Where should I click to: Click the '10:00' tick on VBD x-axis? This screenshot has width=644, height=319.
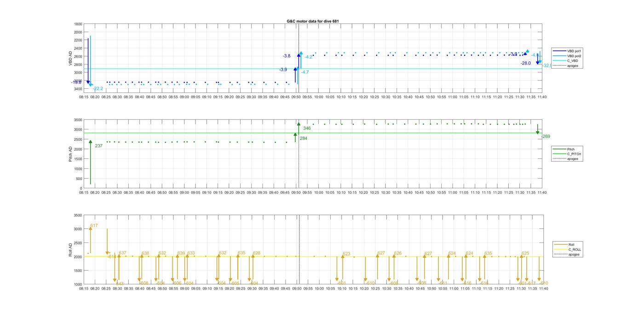pyautogui.click(x=319, y=97)
